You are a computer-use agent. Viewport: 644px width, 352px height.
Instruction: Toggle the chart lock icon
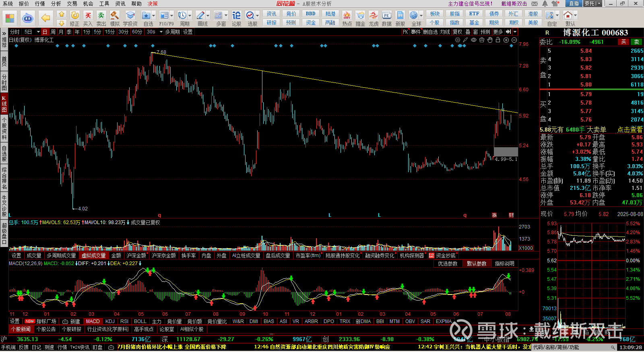(x=498, y=40)
